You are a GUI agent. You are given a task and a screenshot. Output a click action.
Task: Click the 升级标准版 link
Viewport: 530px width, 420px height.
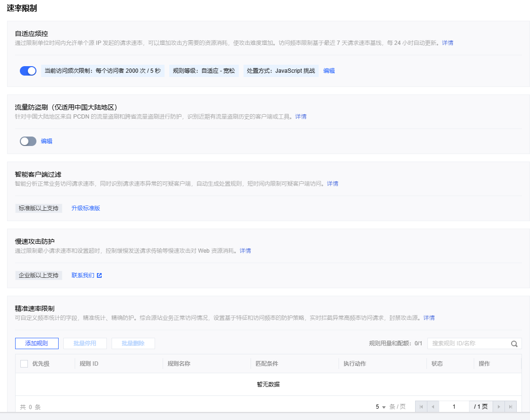[x=86, y=208]
